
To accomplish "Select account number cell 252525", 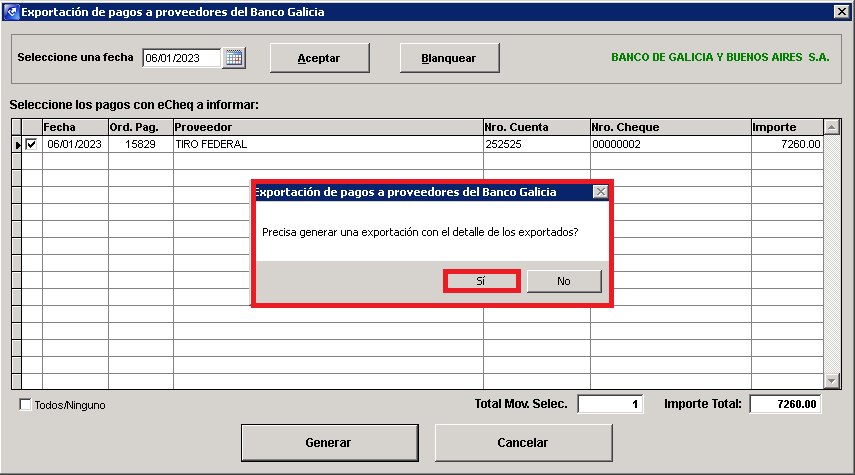I will click(537, 144).
